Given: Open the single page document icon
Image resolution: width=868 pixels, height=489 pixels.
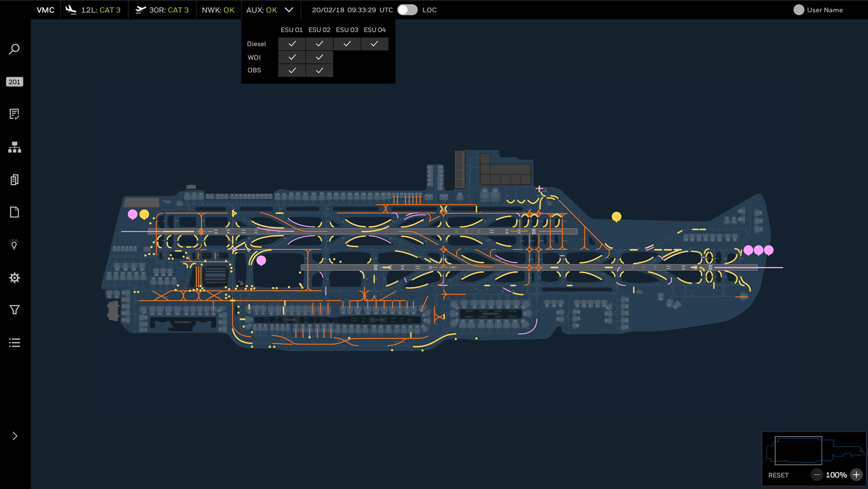Looking at the screenshot, I should [x=14, y=212].
